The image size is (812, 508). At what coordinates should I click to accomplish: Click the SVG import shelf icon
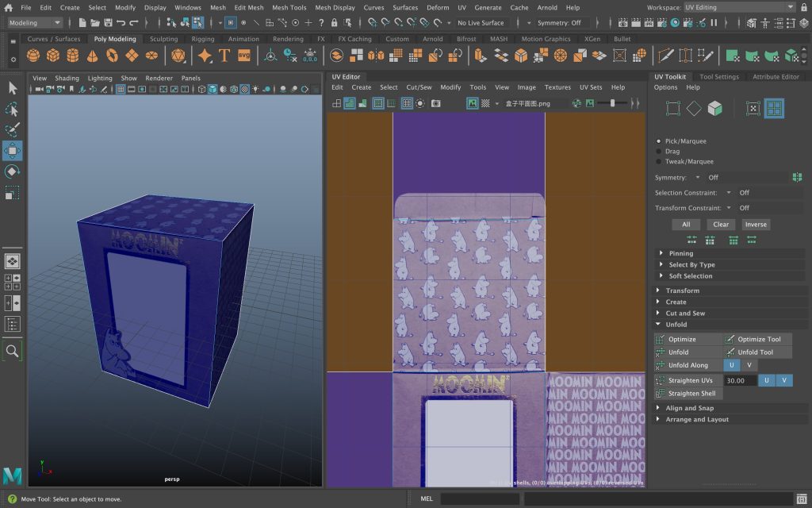point(244,56)
